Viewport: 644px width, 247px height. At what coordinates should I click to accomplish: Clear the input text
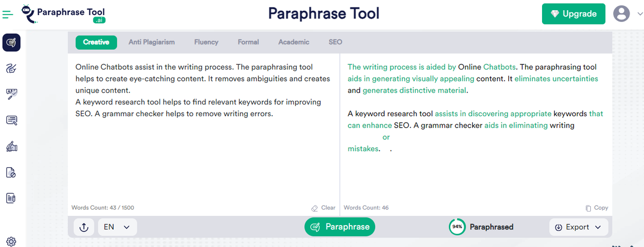324,208
